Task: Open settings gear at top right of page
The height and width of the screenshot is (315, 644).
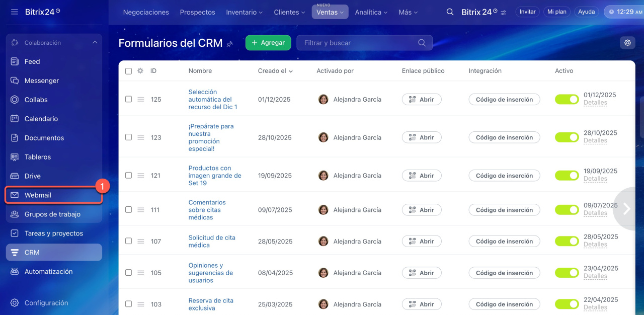Action: (x=627, y=43)
